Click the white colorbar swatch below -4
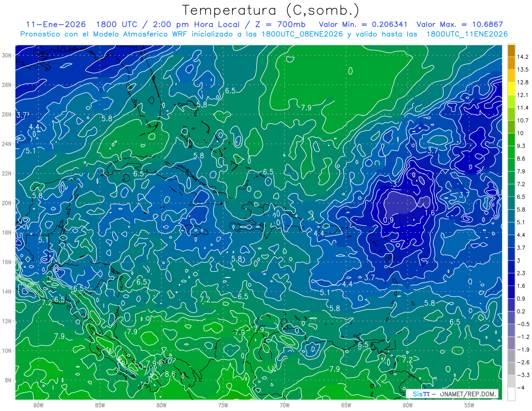The width and height of the screenshot is (532, 411). click(x=511, y=394)
